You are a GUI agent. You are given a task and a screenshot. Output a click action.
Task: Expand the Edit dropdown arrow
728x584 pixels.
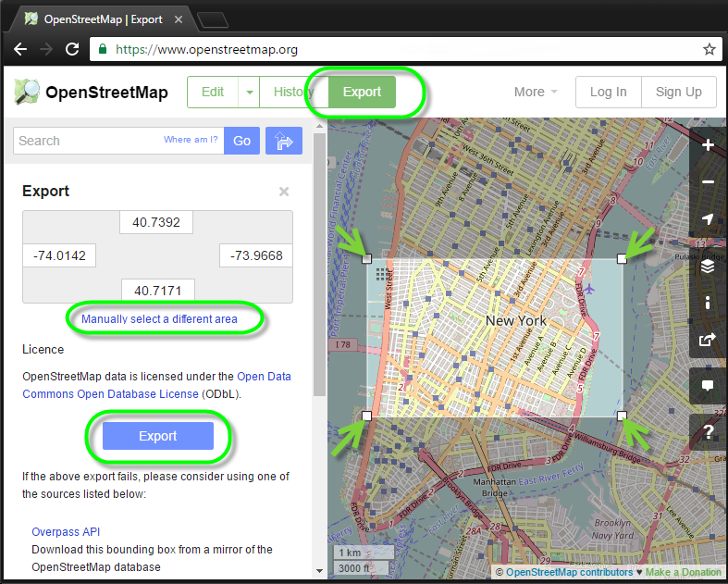click(x=250, y=92)
